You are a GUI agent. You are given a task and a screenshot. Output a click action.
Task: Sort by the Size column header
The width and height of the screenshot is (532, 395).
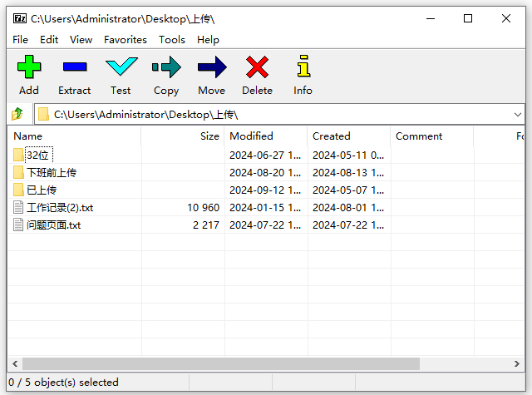[x=183, y=136]
